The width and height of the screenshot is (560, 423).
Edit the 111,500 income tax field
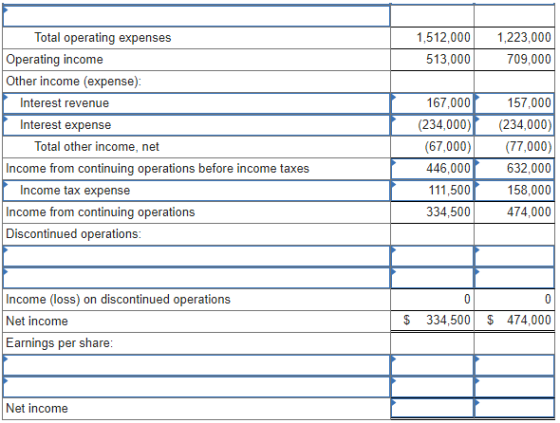pos(432,190)
